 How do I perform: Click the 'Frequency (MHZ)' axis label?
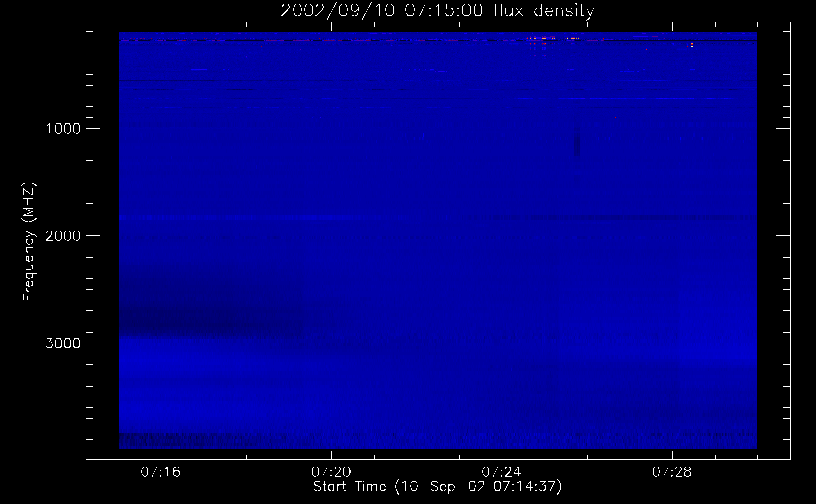tap(29, 242)
